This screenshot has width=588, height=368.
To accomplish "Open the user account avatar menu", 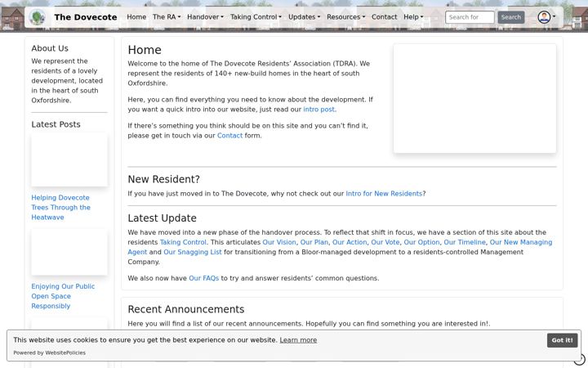I will [x=546, y=17].
